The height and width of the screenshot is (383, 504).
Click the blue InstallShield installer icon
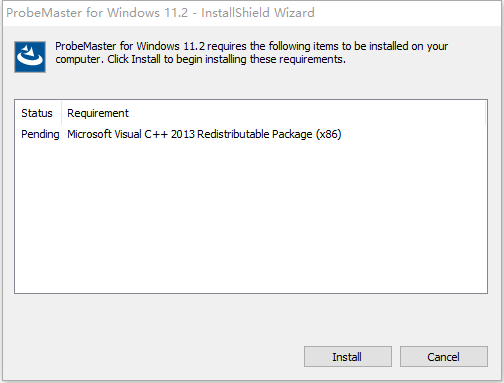[x=30, y=57]
